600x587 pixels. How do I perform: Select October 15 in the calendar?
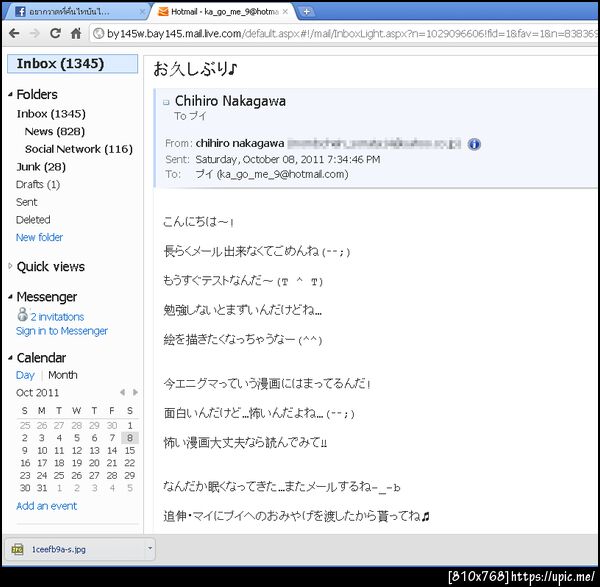tap(130, 450)
